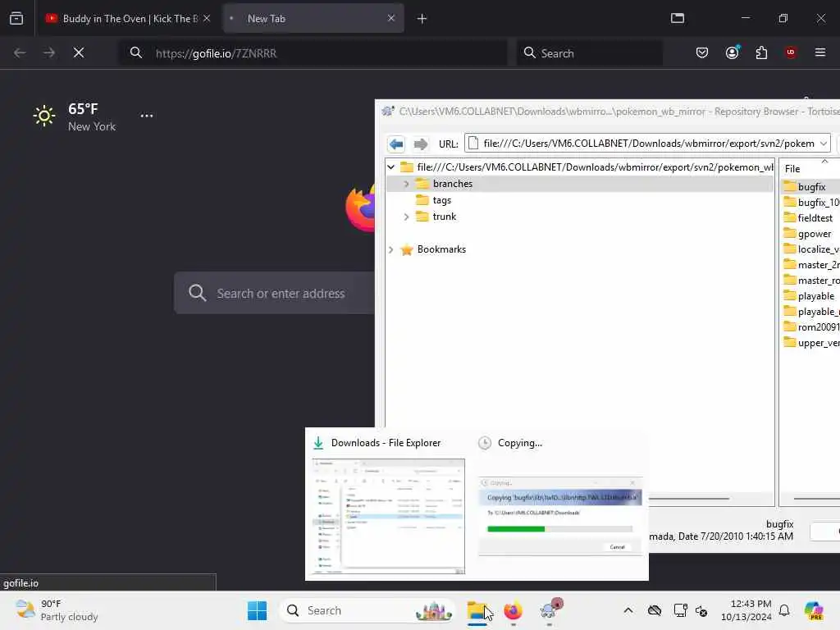Close the New Tab tab
This screenshot has height=630, width=840.
point(391,18)
